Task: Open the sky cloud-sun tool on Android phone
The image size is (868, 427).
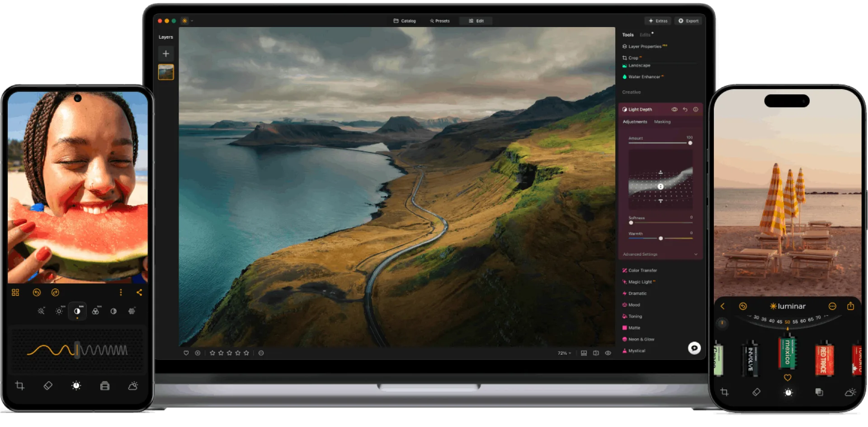Action: (x=133, y=386)
